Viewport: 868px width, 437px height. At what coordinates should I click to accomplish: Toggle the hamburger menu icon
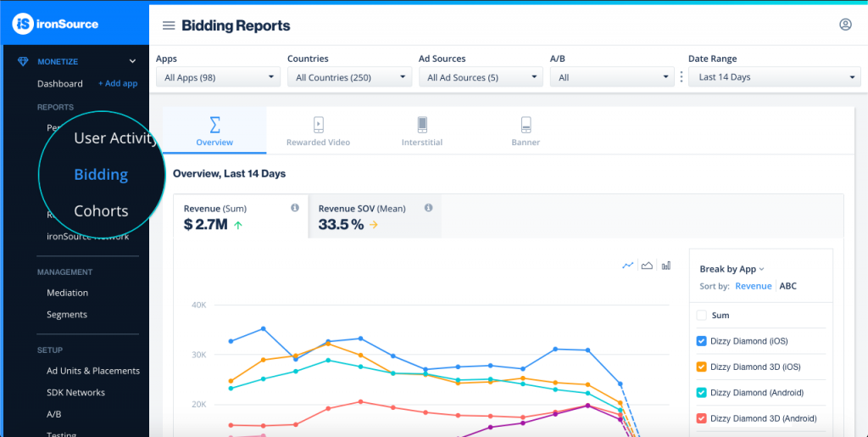click(169, 25)
